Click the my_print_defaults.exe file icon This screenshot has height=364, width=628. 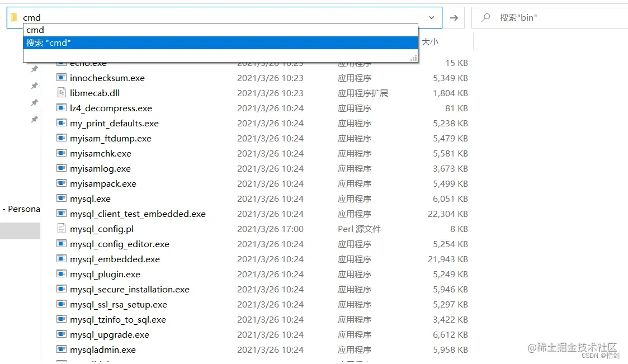click(x=62, y=122)
